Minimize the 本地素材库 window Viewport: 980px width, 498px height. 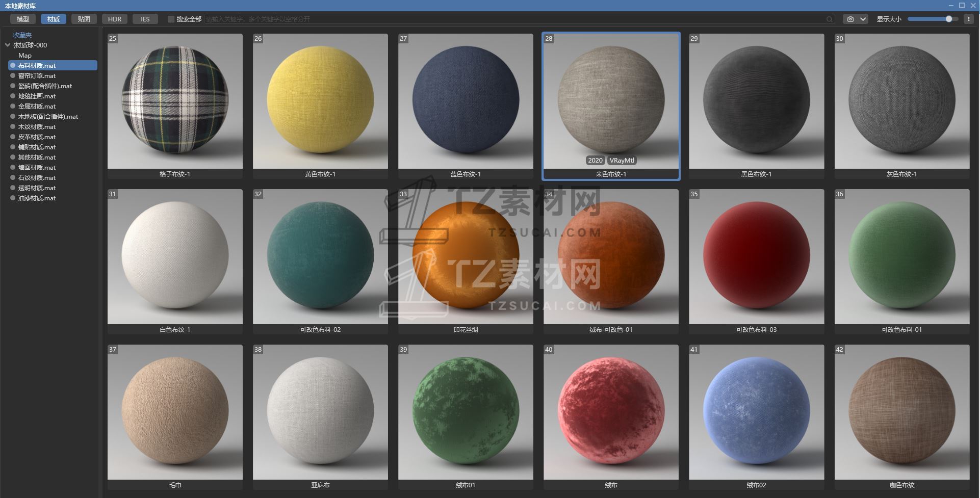(951, 6)
